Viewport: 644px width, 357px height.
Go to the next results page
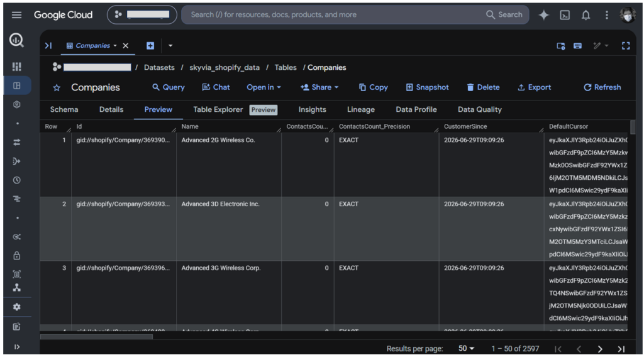pos(600,349)
